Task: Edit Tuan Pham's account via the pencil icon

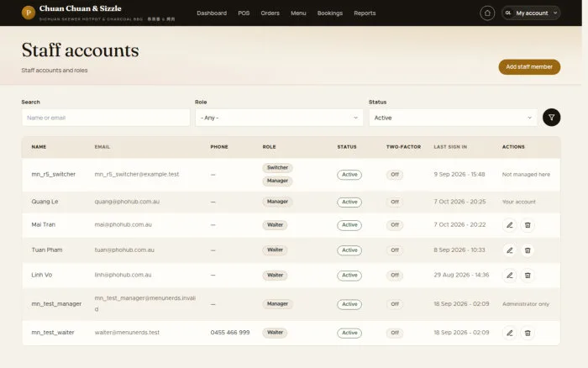Action: [510, 250]
